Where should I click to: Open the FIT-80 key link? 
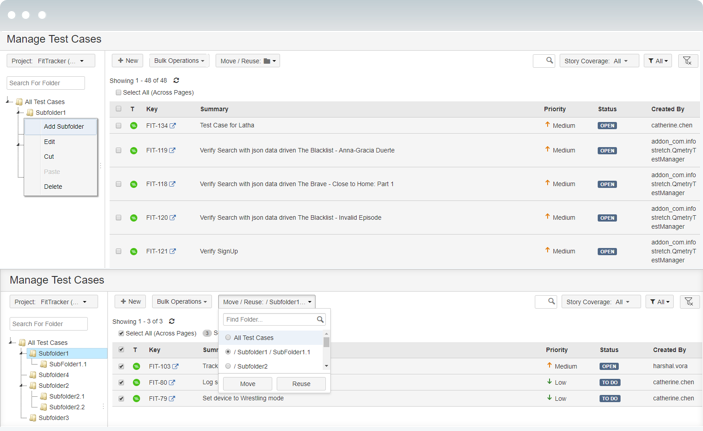(x=158, y=383)
